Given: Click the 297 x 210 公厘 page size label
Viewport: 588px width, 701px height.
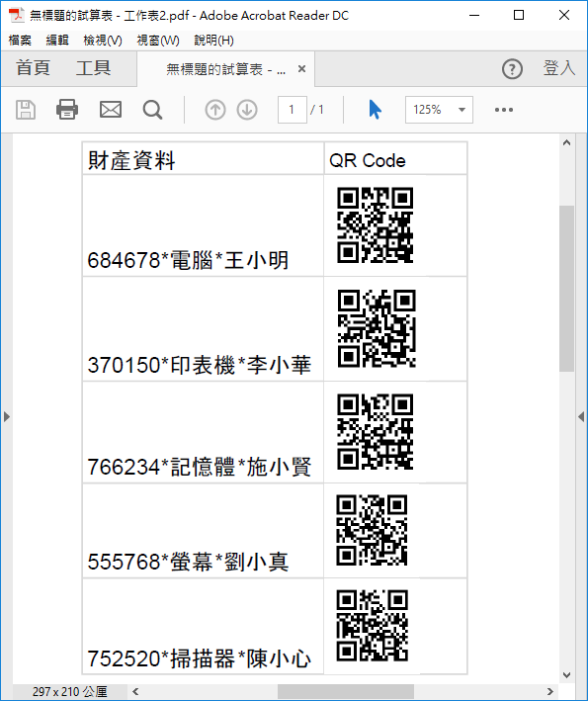Looking at the screenshot, I should [70, 692].
